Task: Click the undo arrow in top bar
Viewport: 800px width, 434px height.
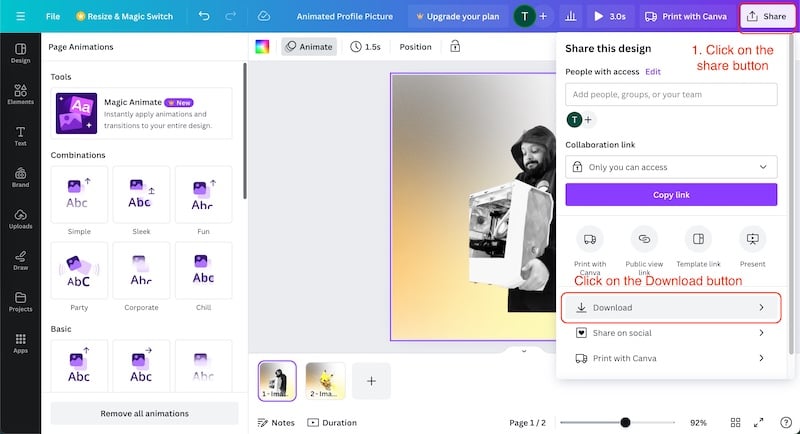Action: [x=204, y=16]
